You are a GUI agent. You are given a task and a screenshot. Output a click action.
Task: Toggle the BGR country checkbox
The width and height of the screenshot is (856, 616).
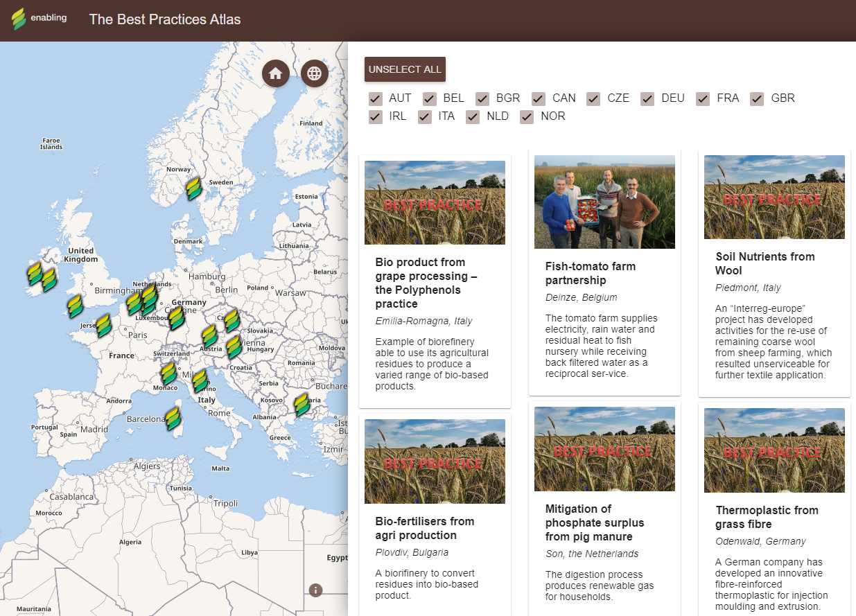(482, 99)
